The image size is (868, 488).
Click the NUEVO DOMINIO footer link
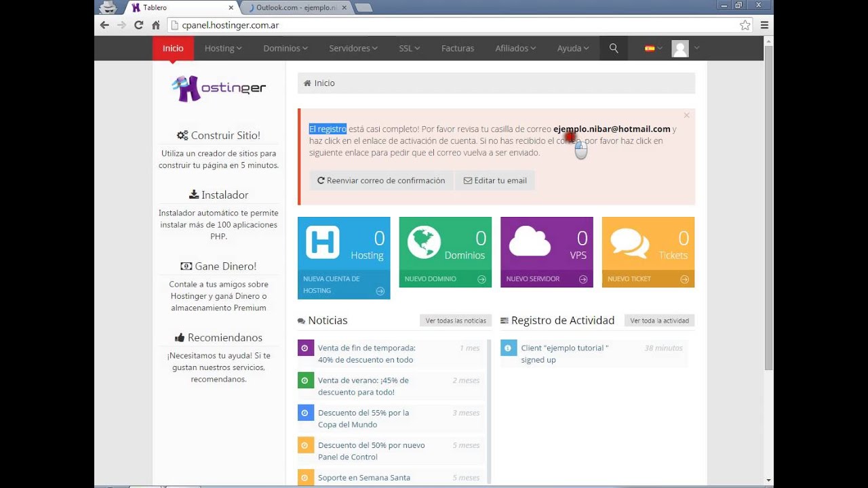click(x=431, y=279)
